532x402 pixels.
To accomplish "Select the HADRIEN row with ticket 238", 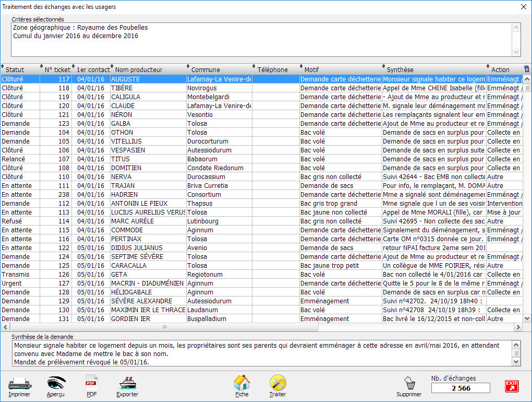I will pos(147,194).
